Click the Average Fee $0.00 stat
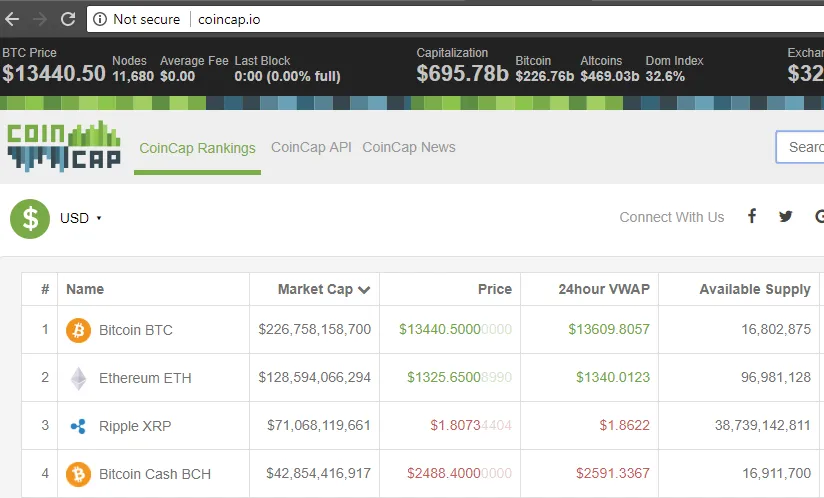Image resolution: width=824 pixels, height=498 pixels. 194,69
